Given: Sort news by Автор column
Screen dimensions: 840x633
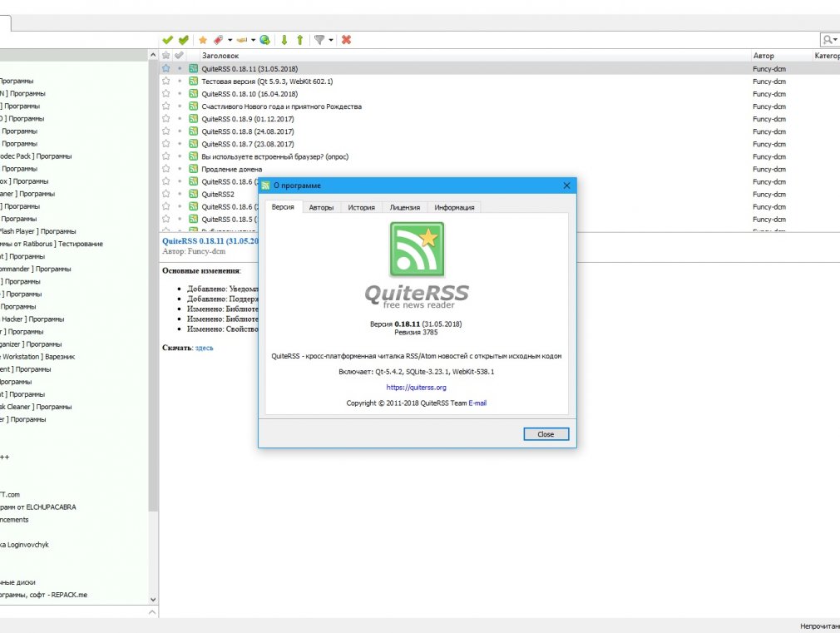Looking at the screenshot, I should tap(763, 56).
